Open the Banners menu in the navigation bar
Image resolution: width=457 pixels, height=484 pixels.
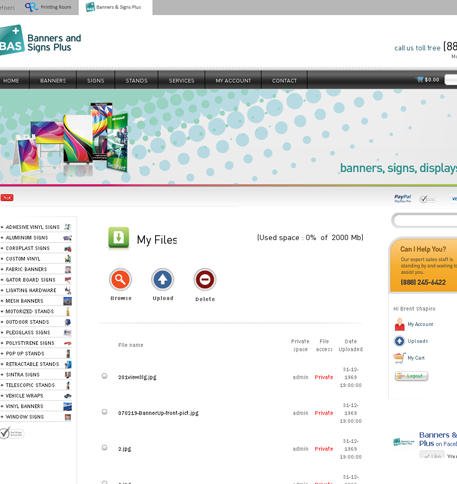pos(53,80)
